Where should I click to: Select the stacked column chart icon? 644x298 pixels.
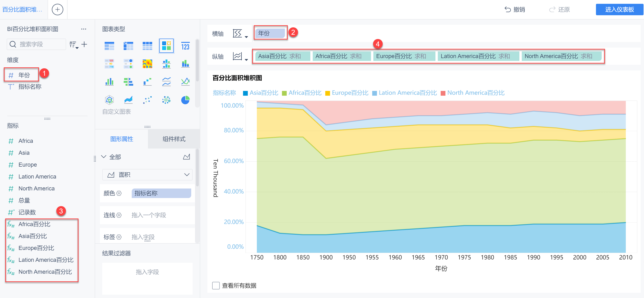(x=185, y=64)
